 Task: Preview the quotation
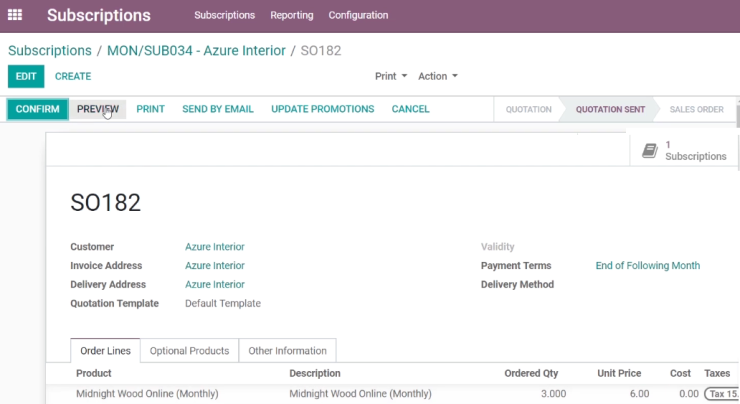click(x=98, y=109)
